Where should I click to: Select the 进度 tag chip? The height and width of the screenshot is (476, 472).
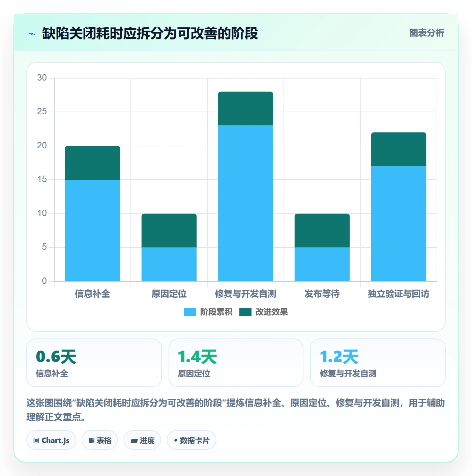tap(142, 440)
